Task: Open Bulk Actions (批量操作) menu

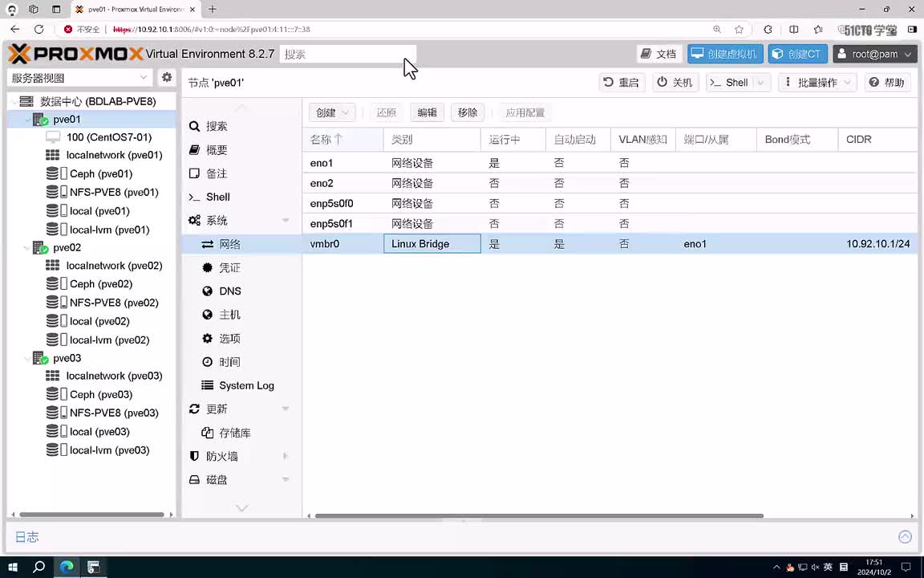Action: (x=817, y=83)
